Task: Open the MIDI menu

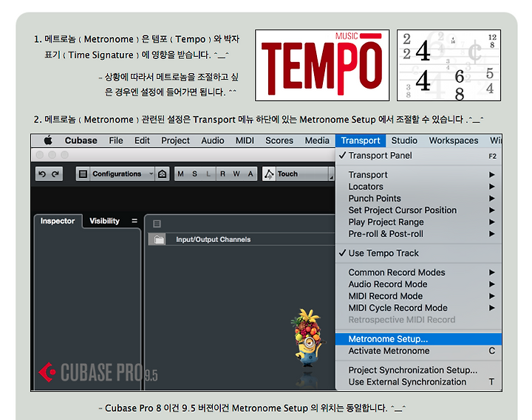Action: coord(245,140)
